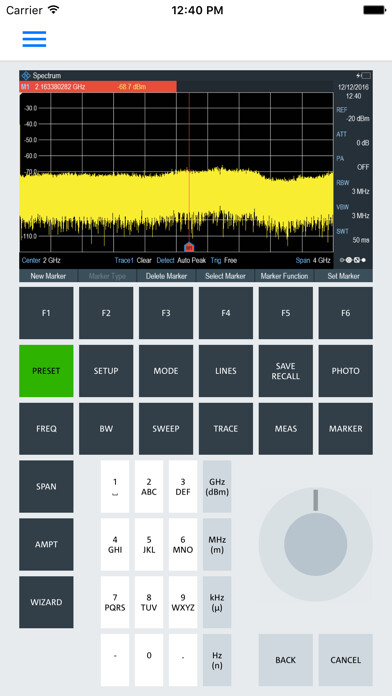392x696 pixels.
Task: Tap keypad digit 0
Action: [x=149, y=660]
